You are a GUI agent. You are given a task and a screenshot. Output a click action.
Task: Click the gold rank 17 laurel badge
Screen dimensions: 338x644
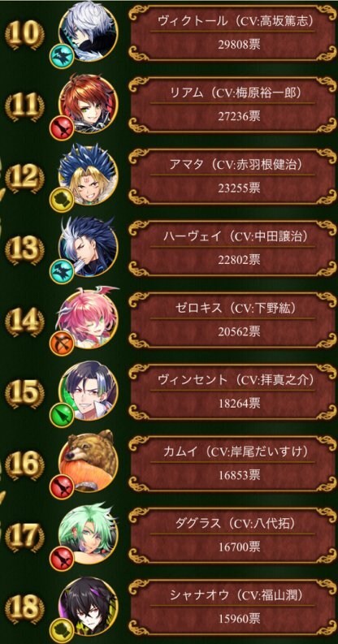click(24, 536)
